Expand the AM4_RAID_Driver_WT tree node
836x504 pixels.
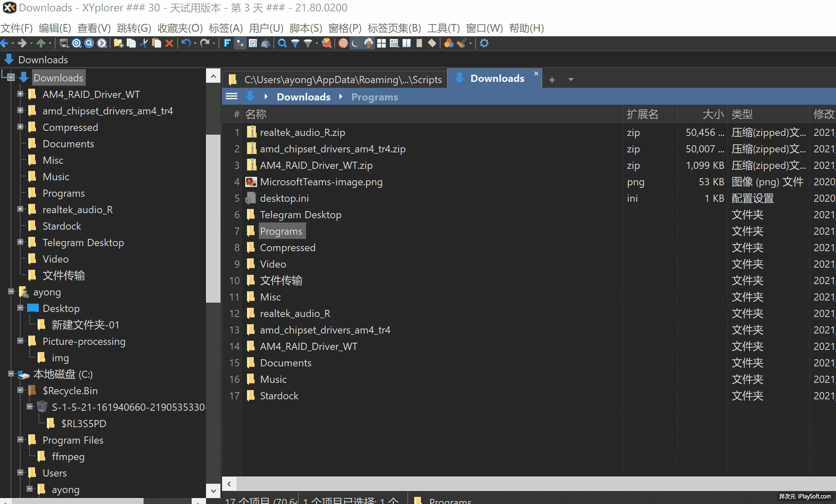click(x=20, y=94)
